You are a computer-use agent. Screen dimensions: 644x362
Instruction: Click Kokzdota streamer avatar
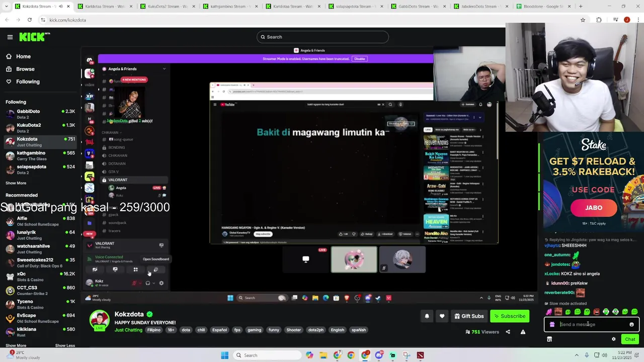pos(100,320)
